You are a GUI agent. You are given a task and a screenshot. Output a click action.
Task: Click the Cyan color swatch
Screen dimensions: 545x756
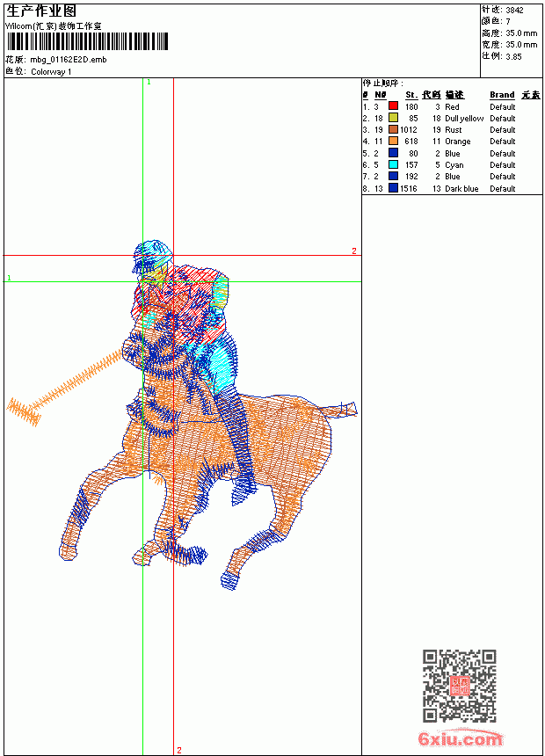coord(393,164)
